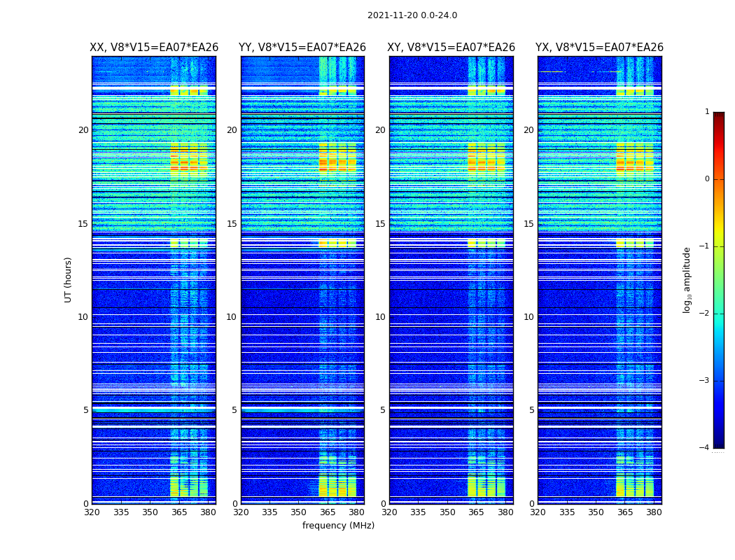Click the YX, V8*V15=EA07*EA26 panel title
Viewport: 735px width, 560px height.
point(599,48)
